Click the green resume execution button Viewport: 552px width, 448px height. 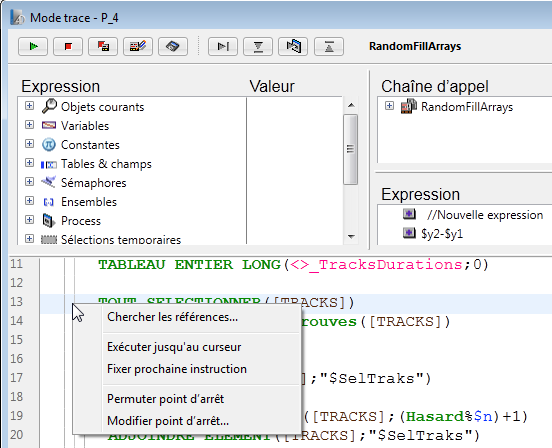[33, 46]
